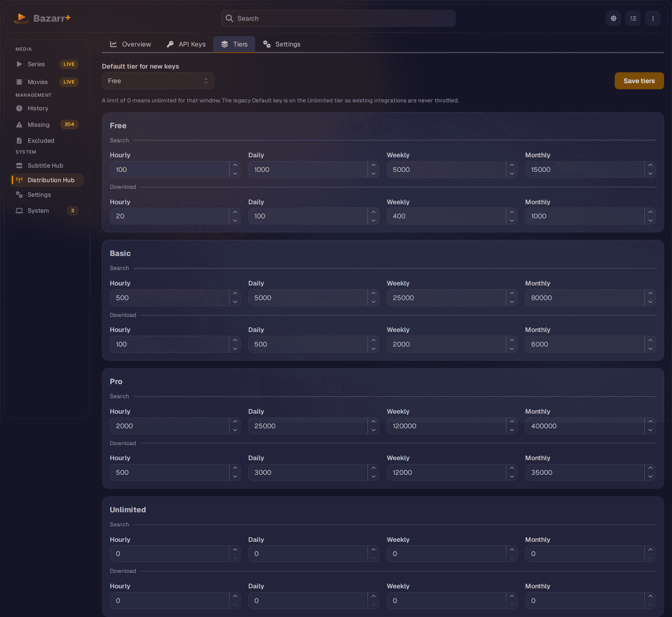
Task: Click the Basic Search Monthly 80000 field
Action: click(x=591, y=298)
